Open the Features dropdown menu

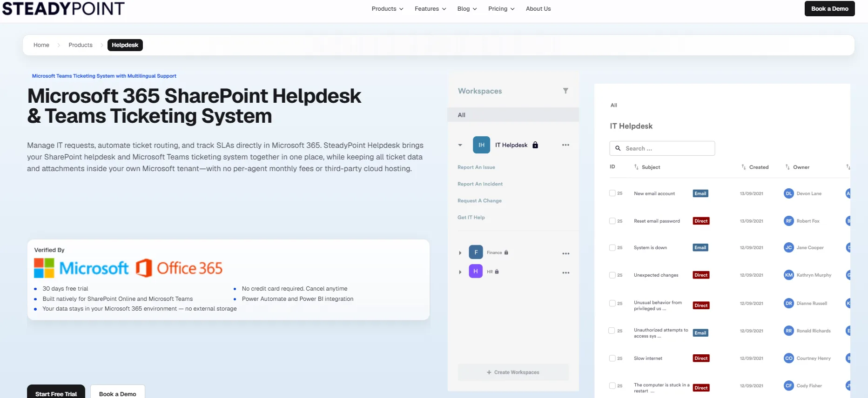coord(431,9)
